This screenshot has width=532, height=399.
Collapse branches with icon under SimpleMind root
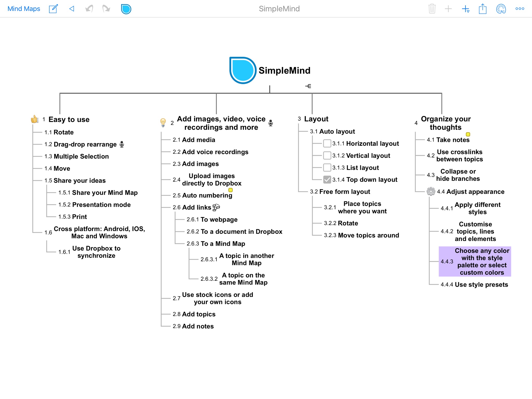(x=308, y=86)
